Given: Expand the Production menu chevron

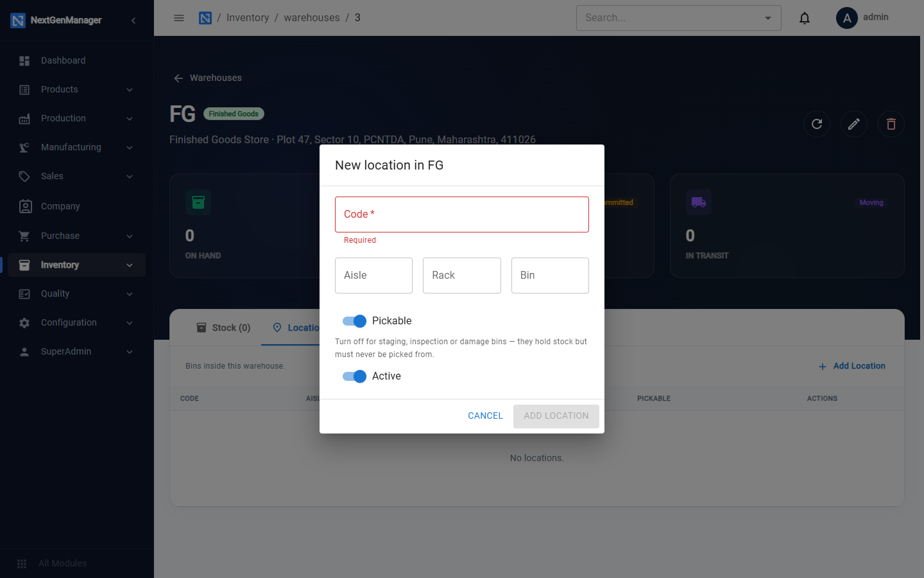Looking at the screenshot, I should [130, 119].
